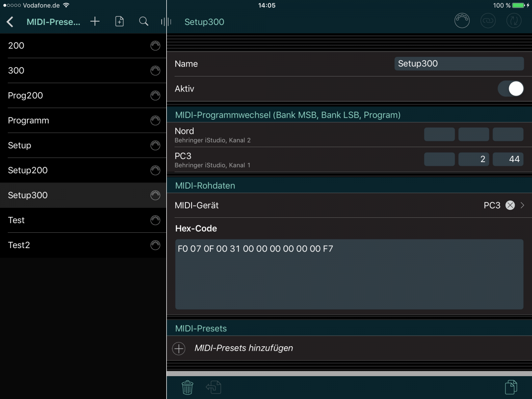
Task: Tap MIDI-Presets hinzufügen label
Action: 244,348
